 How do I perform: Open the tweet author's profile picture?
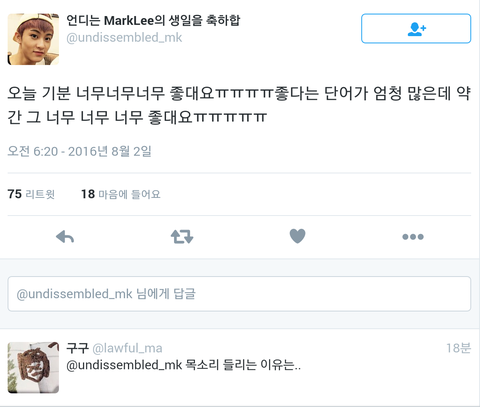(x=33, y=39)
